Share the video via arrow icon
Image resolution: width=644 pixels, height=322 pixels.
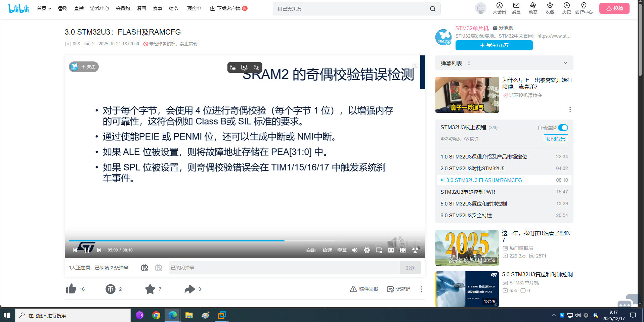190,289
